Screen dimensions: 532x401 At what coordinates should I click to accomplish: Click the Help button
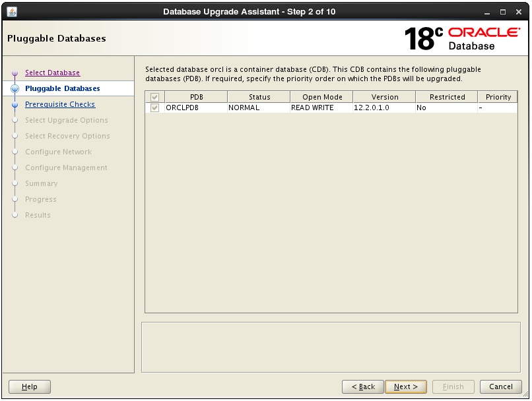click(x=30, y=386)
